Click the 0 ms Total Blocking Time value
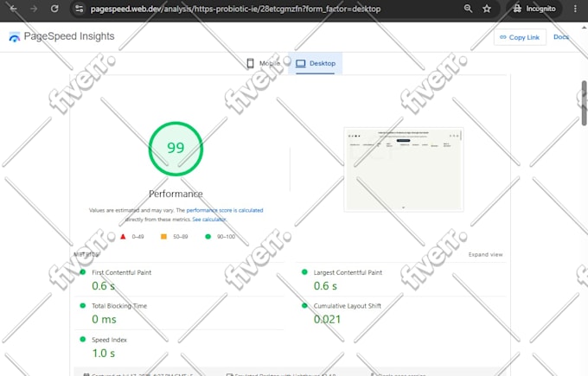This screenshot has width=588, height=376. click(104, 320)
